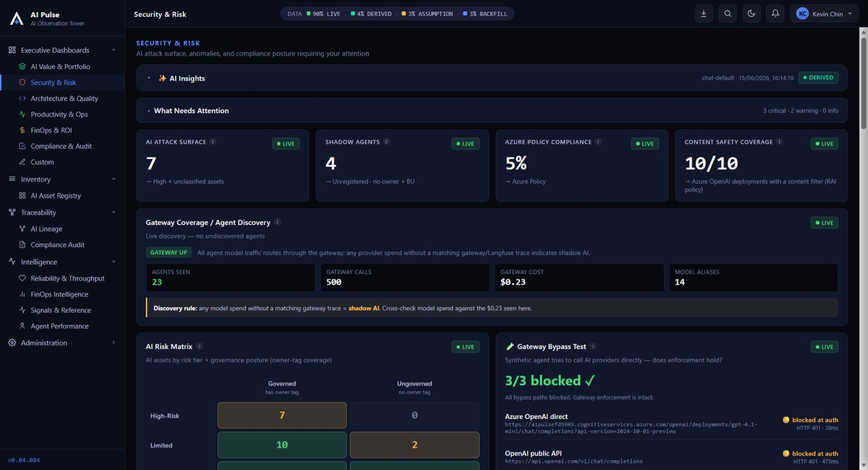Image resolution: width=868 pixels, height=470 pixels.
Task: Click AI Asset Registry grid icon
Action: click(x=22, y=195)
